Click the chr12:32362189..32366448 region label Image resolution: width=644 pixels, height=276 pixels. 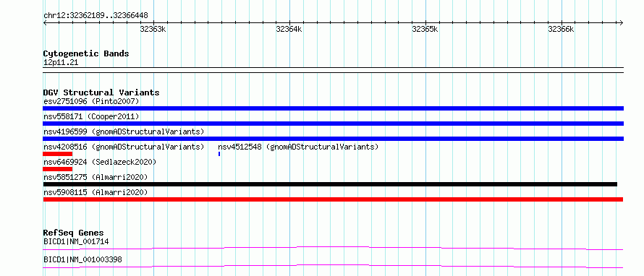96,16
